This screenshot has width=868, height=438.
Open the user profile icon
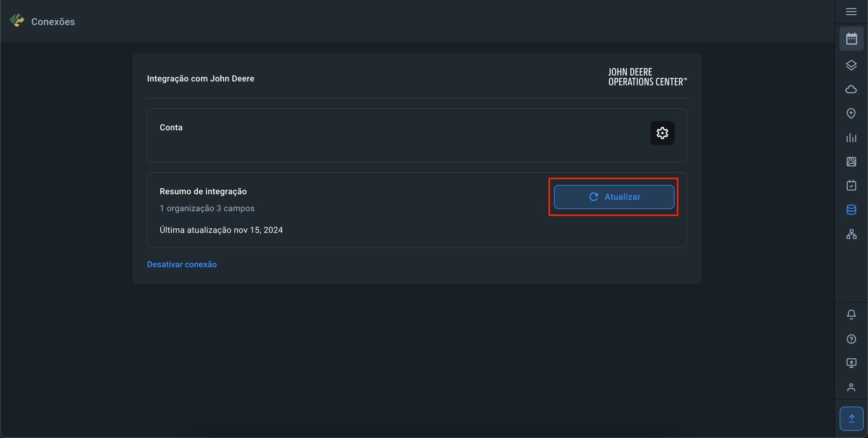pyautogui.click(x=851, y=387)
